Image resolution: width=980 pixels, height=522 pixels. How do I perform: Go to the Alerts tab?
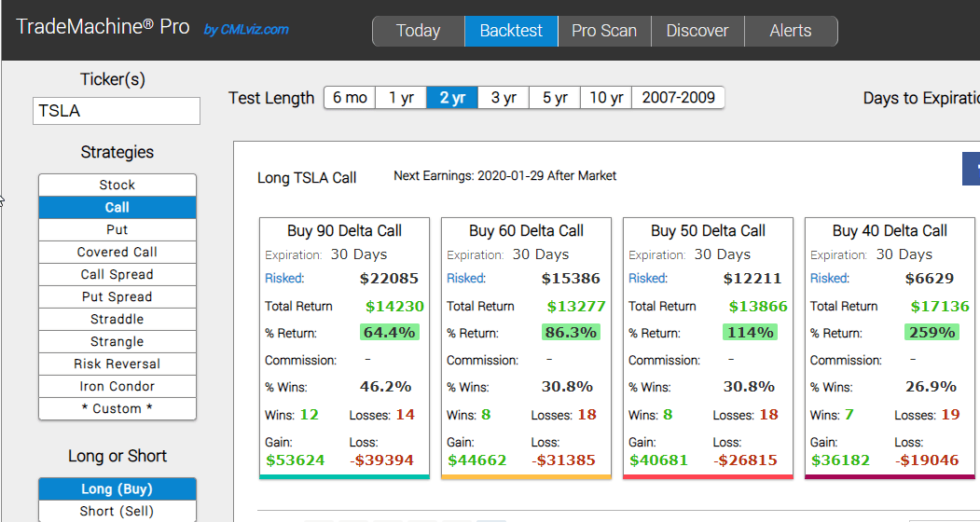tap(791, 32)
